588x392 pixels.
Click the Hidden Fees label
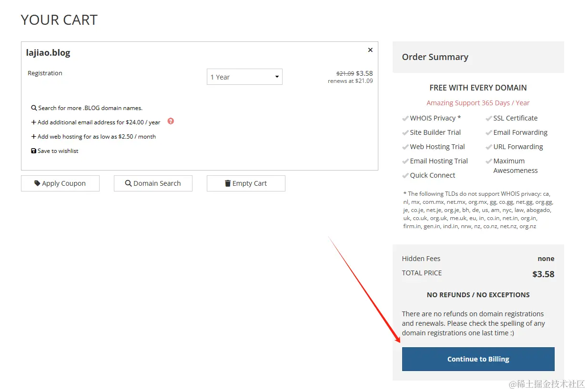point(421,259)
